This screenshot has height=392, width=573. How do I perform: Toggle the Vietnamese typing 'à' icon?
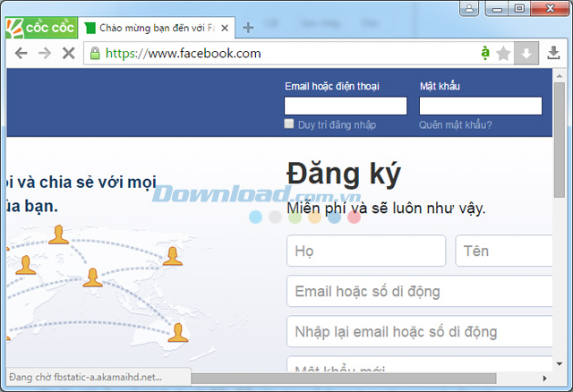[485, 54]
